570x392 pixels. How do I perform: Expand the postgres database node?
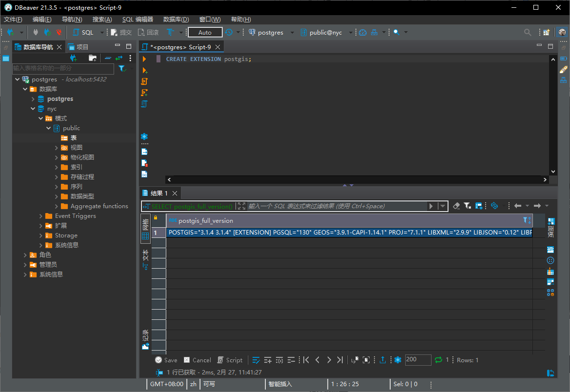[33, 99]
